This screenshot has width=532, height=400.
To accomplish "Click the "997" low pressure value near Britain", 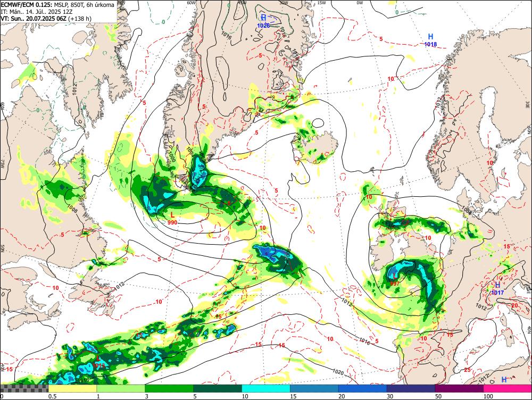I will click(x=395, y=284).
